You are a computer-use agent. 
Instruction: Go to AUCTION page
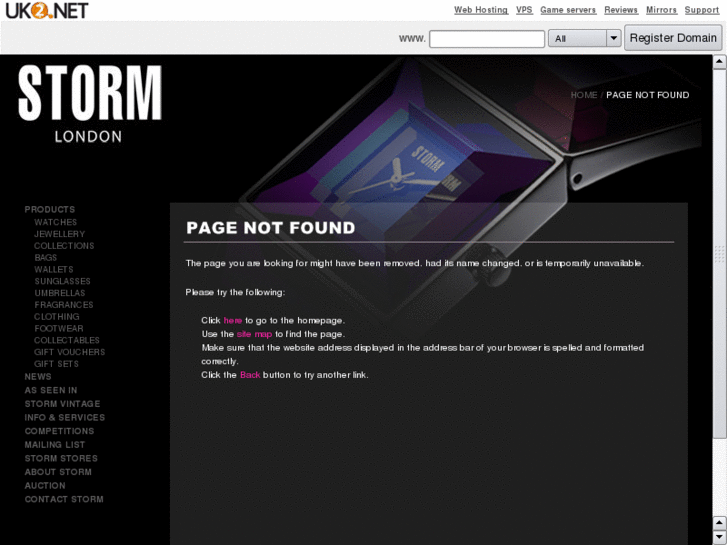[45, 486]
